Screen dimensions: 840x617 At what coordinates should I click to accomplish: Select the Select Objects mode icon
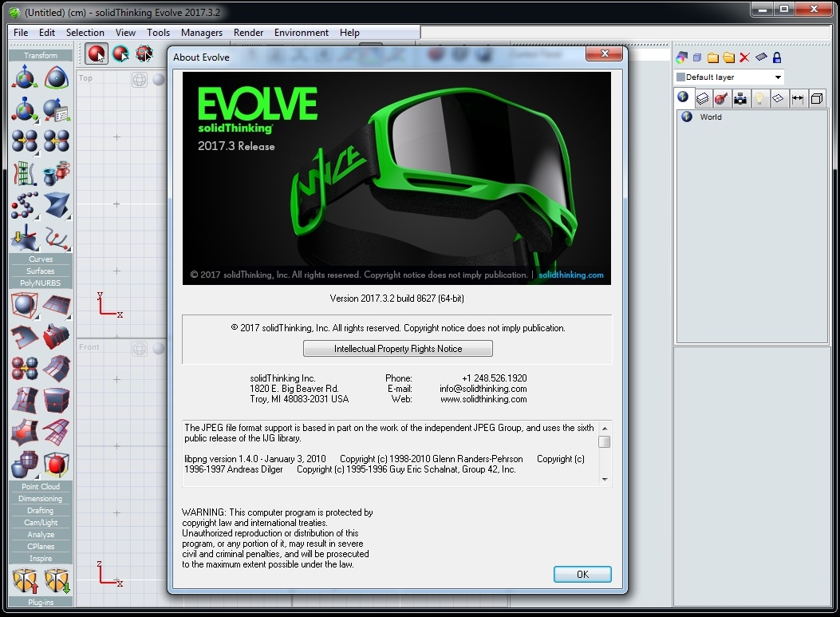[x=97, y=54]
